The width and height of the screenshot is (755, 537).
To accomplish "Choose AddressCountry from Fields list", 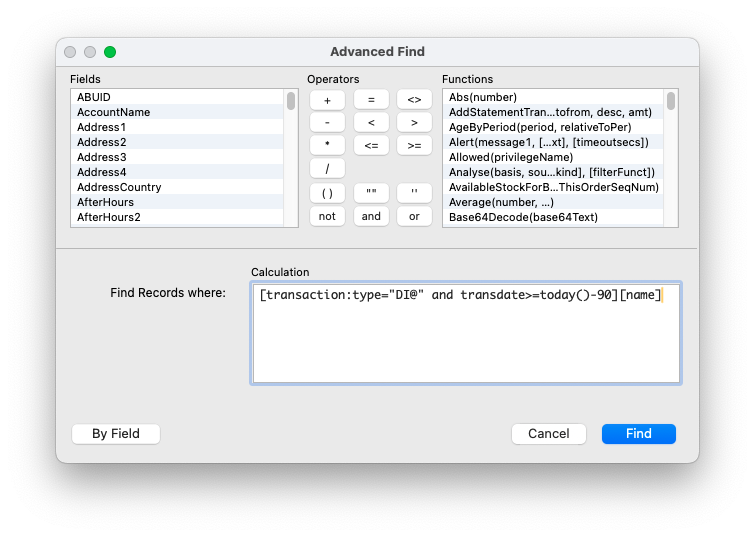I will coord(119,187).
